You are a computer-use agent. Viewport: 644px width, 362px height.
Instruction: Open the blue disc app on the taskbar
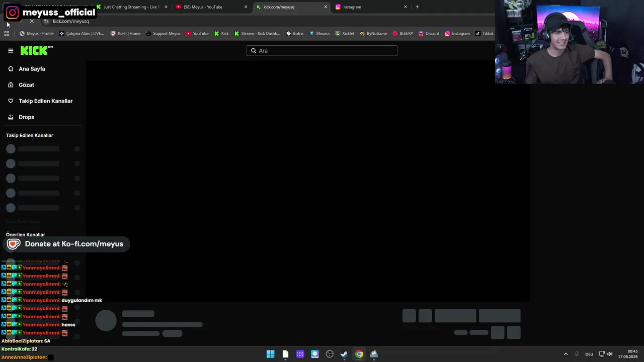pos(315,354)
